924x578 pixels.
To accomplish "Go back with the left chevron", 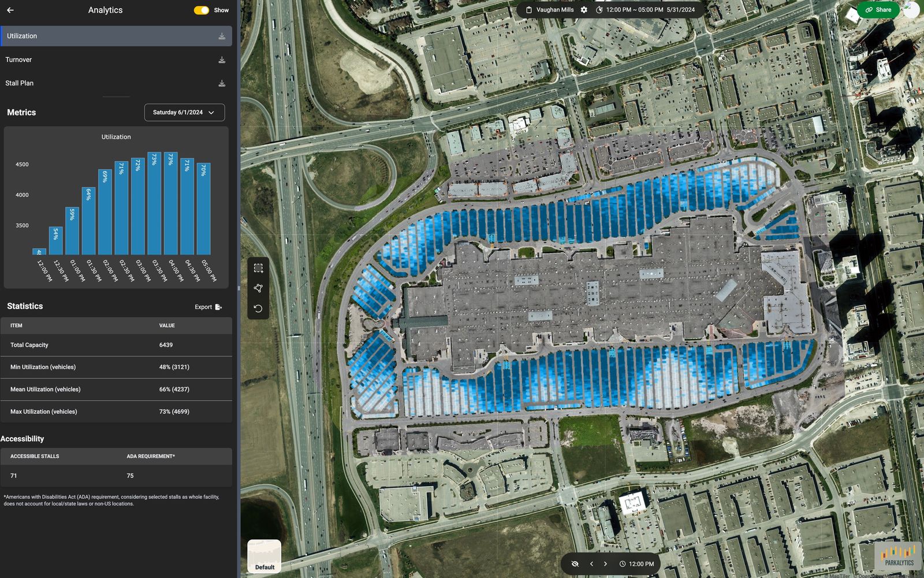I will coord(591,563).
